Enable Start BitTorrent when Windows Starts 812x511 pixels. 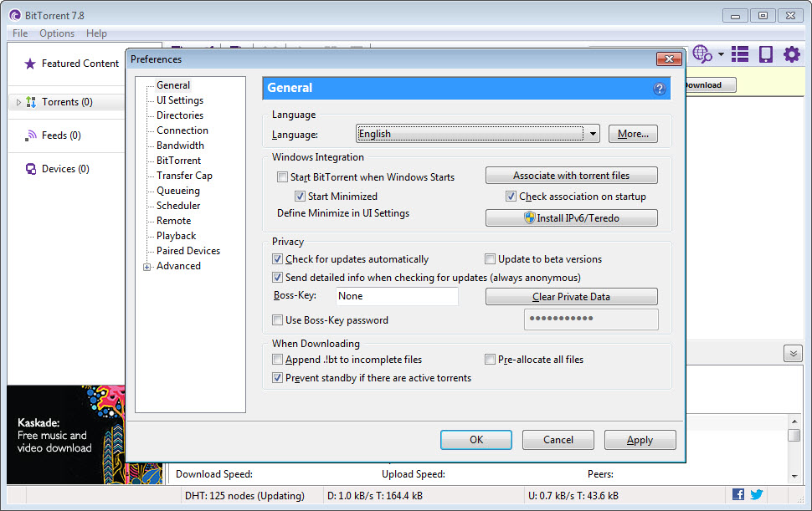(282, 177)
